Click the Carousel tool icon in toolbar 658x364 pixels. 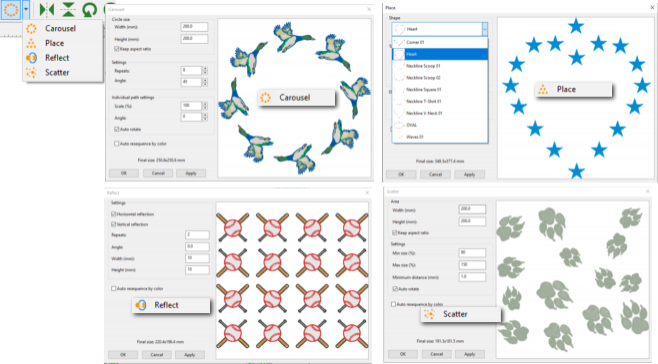point(11,9)
